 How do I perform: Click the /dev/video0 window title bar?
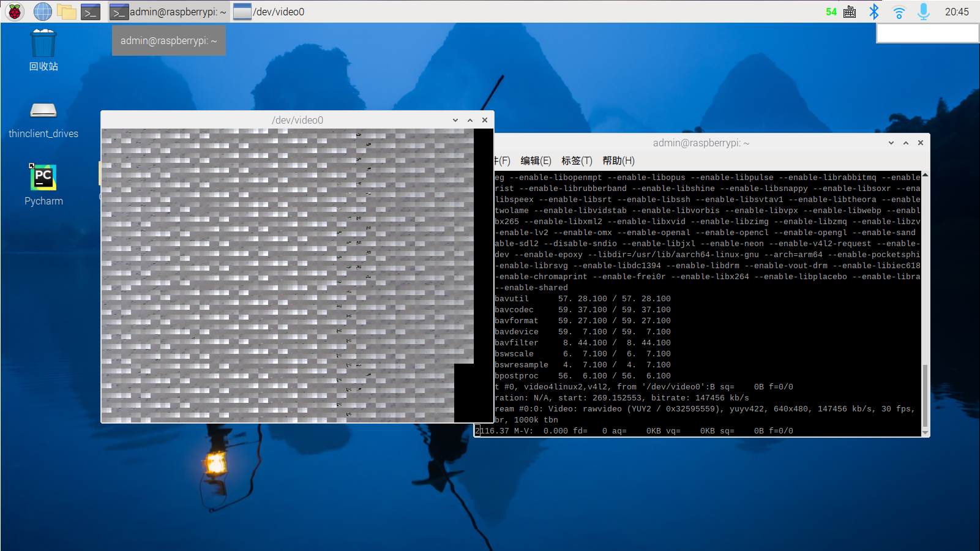297,120
